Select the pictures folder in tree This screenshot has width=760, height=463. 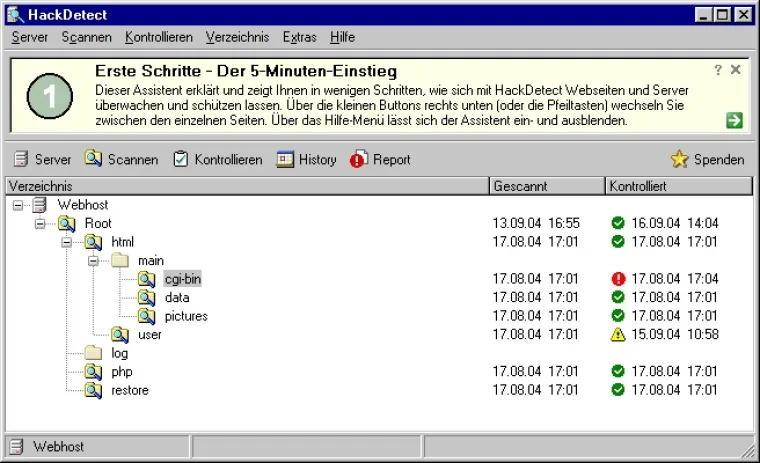(186, 316)
